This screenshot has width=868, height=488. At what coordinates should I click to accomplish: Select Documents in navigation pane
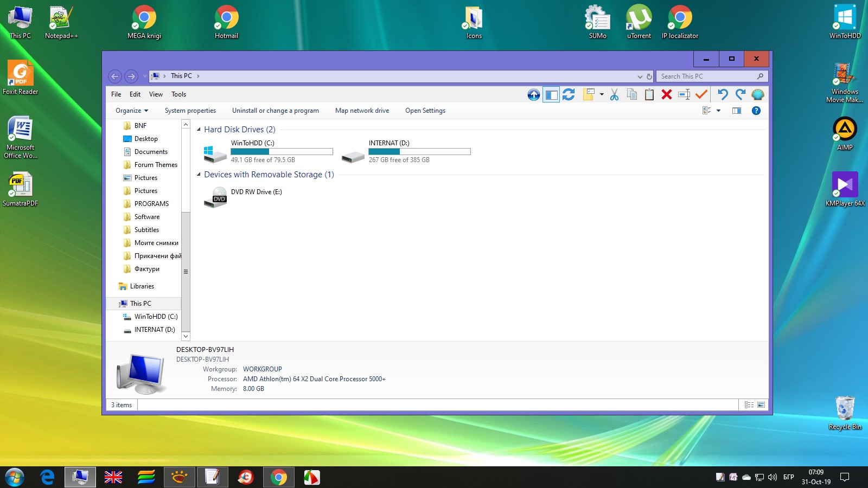pyautogui.click(x=145, y=152)
